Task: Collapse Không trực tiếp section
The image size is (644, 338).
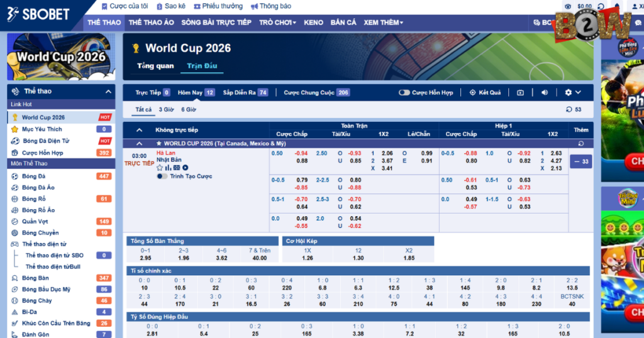Action: click(139, 130)
